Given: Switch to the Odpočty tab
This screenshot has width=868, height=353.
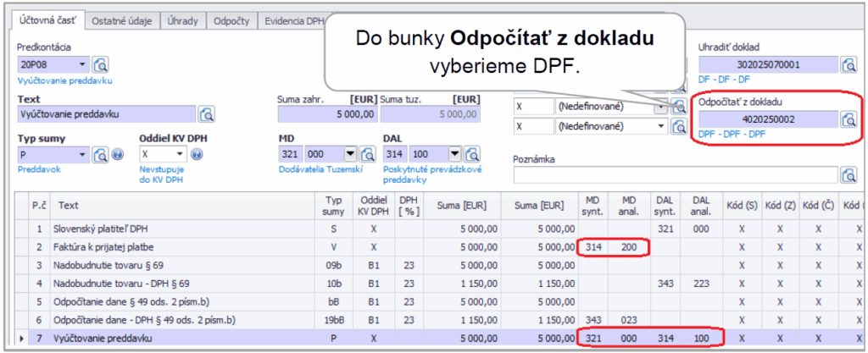Looking at the screenshot, I should [x=231, y=21].
